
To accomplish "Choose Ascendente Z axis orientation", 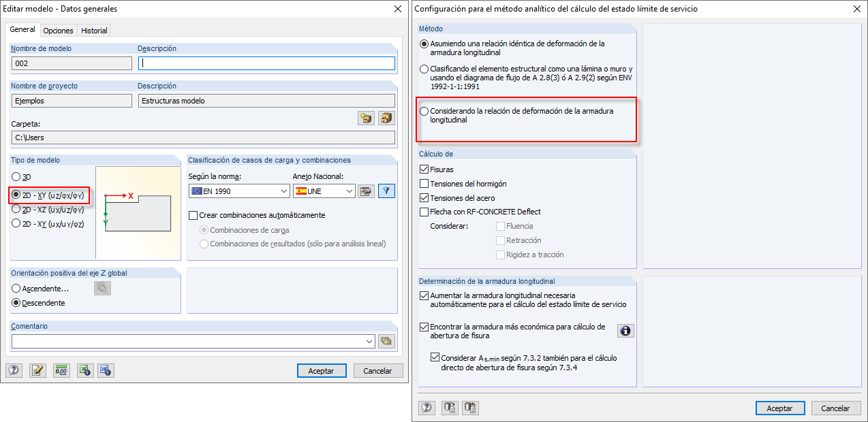I will tap(16, 289).
